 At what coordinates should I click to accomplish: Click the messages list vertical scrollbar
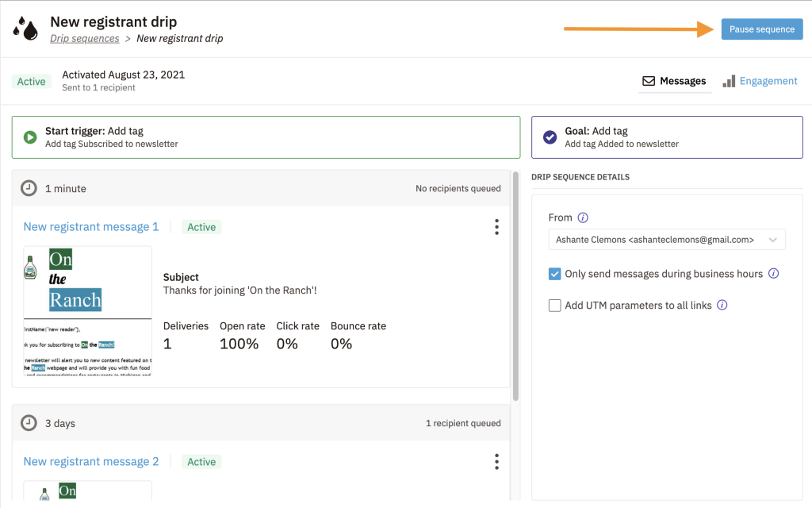point(515,286)
